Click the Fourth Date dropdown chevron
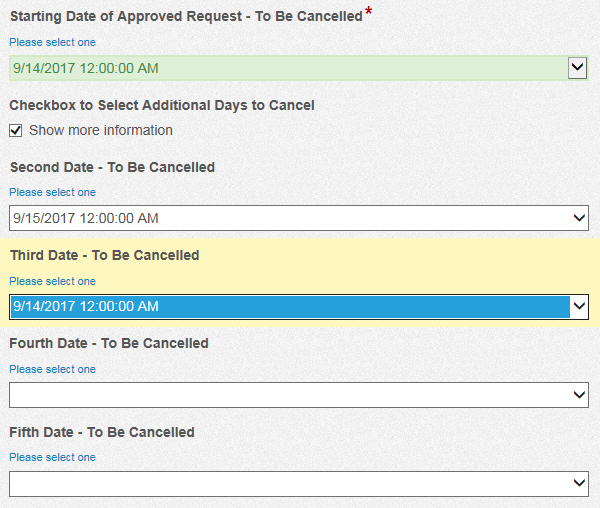Viewport: 600px width, 508px height. pyautogui.click(x=579, y=395)
